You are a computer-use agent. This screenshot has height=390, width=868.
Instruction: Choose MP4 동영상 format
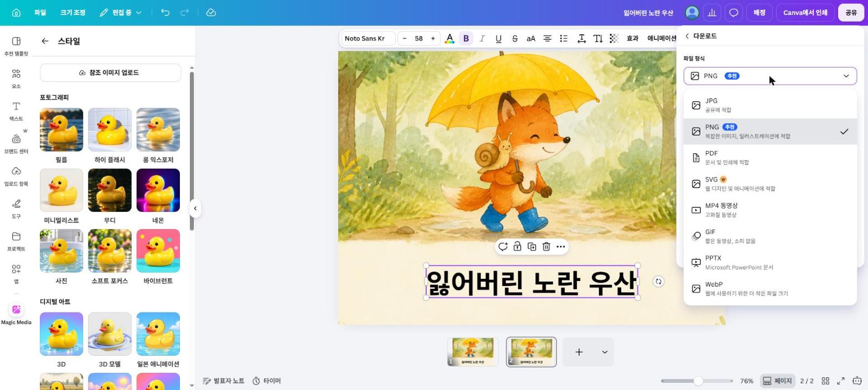770,210
